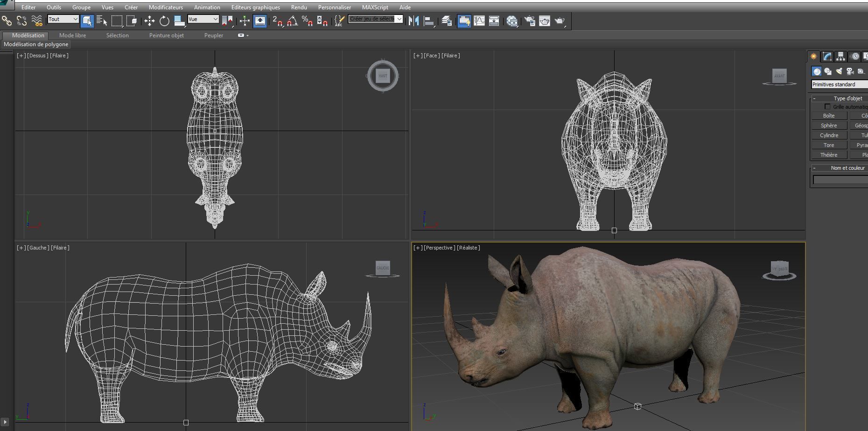Screen dimensions: 868x431
Task: Select the Shapes category icon
Action: coord(828,71)
